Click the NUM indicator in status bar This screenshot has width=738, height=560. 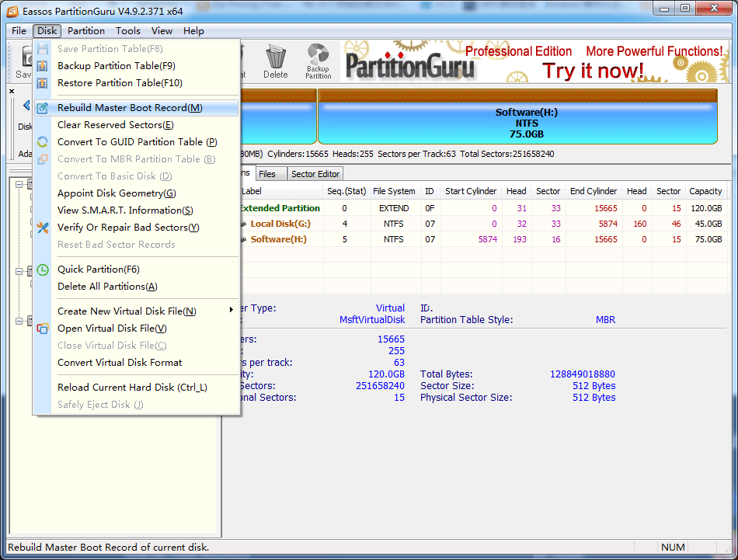673,548
